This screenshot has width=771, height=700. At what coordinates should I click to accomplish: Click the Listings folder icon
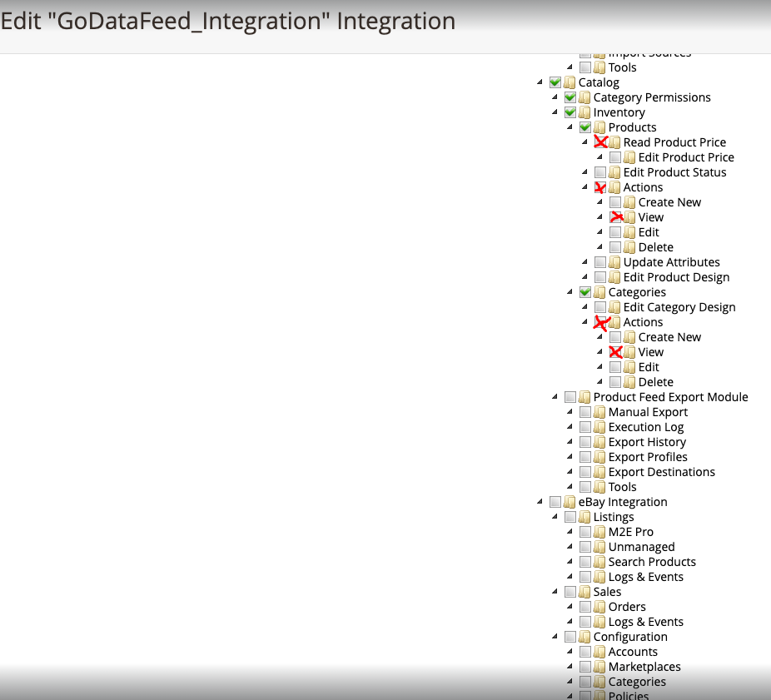(584, 517)
